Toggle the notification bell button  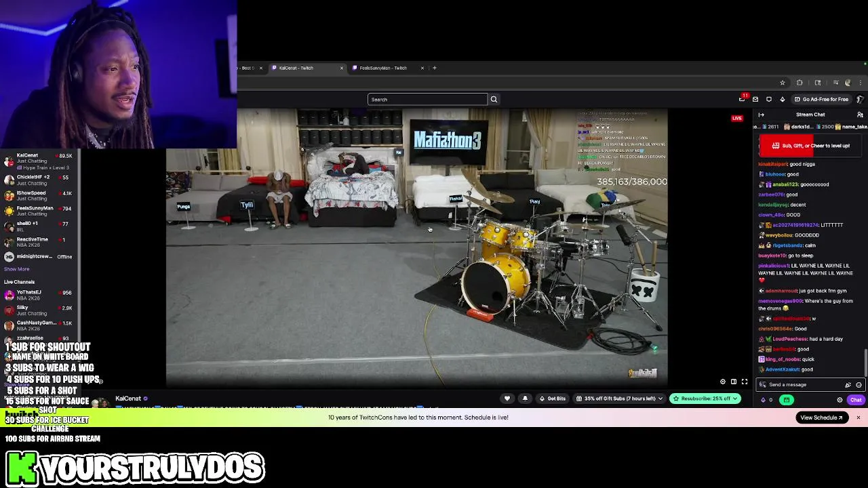coord(525,399)
